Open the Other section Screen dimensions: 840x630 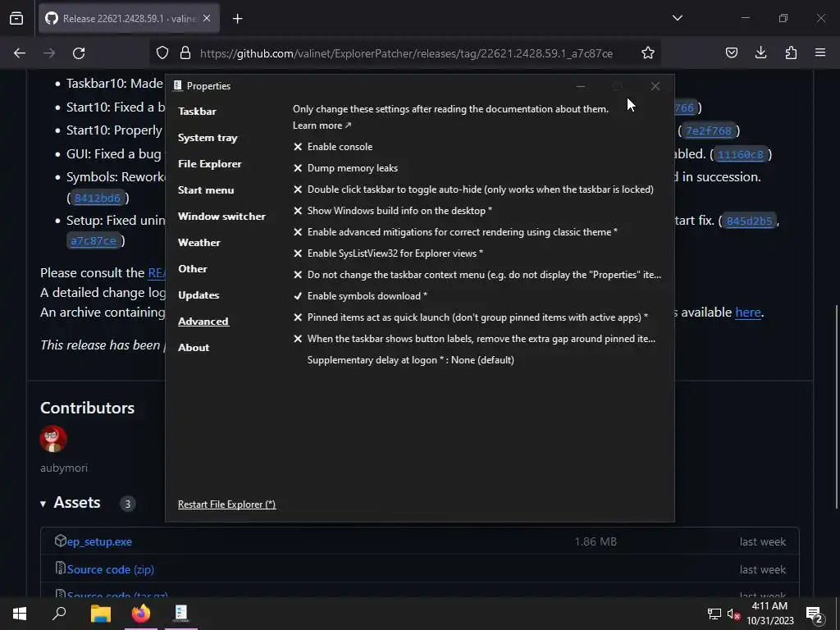(192, 269)
